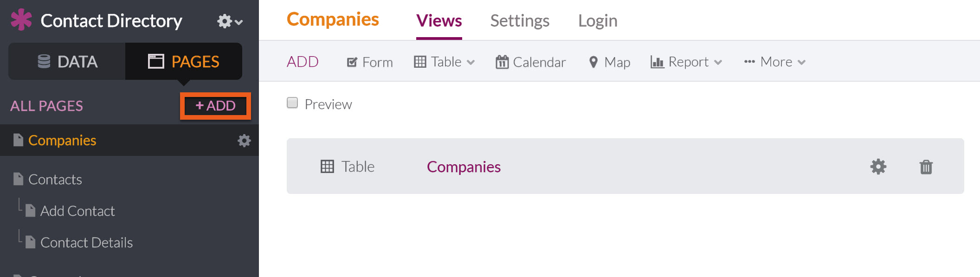Image resolution: width=980 pixels, height=277 pixels.
Task: Add a Calendar view
Action: (x=530, y=62)
